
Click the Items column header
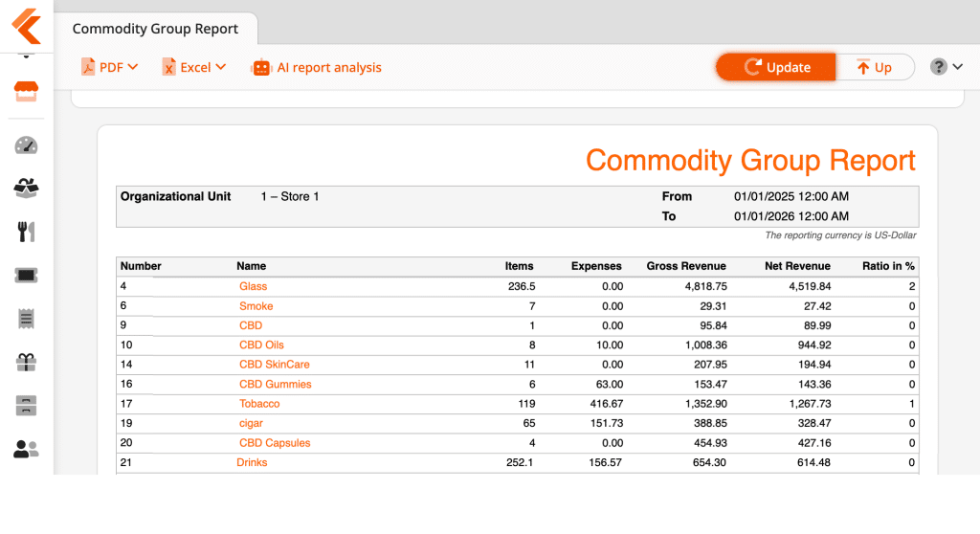coord(520,266)
